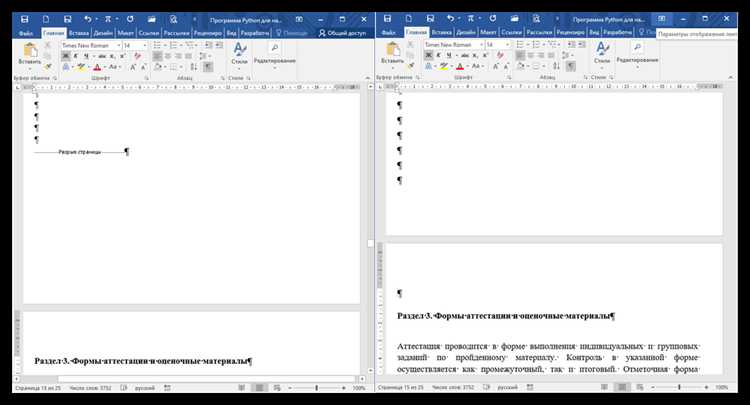Toggle Italic formatting in the right window
This screenshot has width=750, height=405.
point(438,56)
